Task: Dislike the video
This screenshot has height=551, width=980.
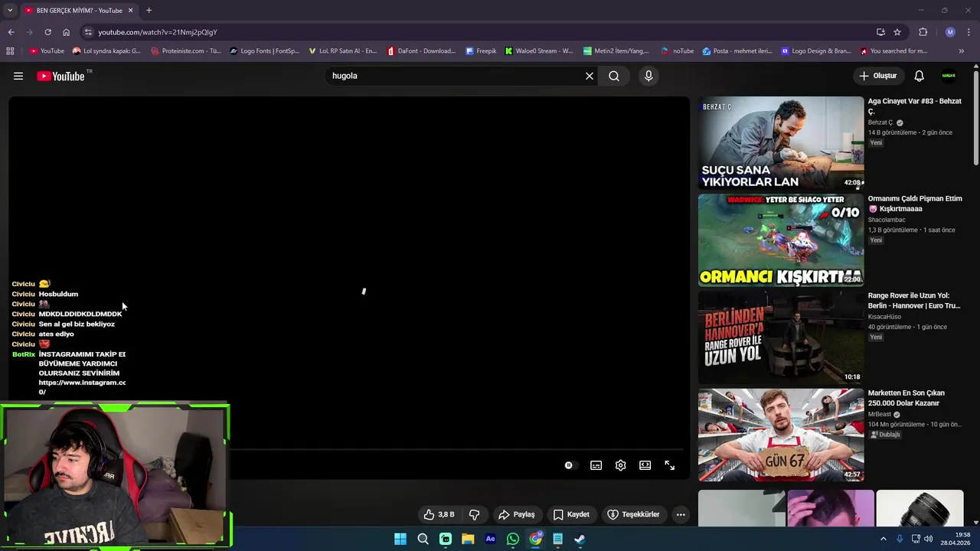Action: 474,514
